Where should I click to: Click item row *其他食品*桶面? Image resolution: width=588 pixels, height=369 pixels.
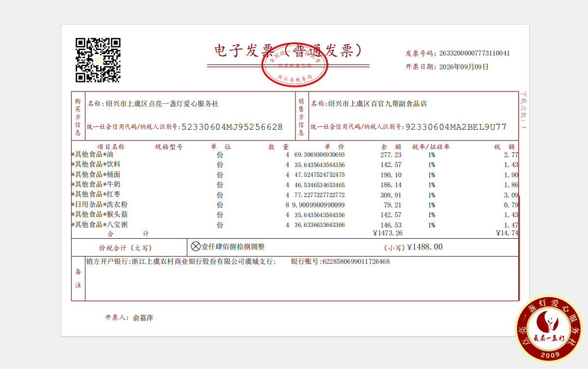click(x=295, y=174)
